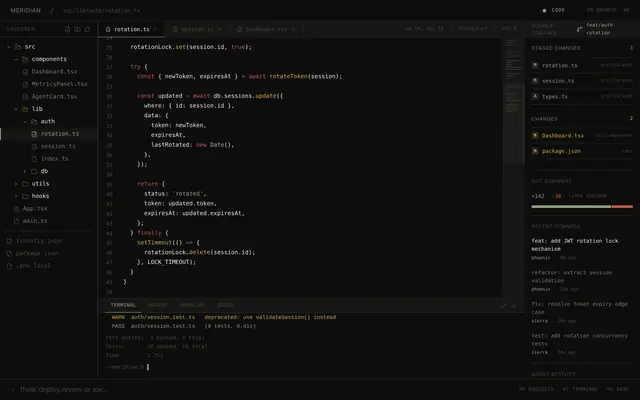Click the hooks folder icon
The height and width of the screenshot is (400, 640).
pyautogui.click(x=25, y=196)
